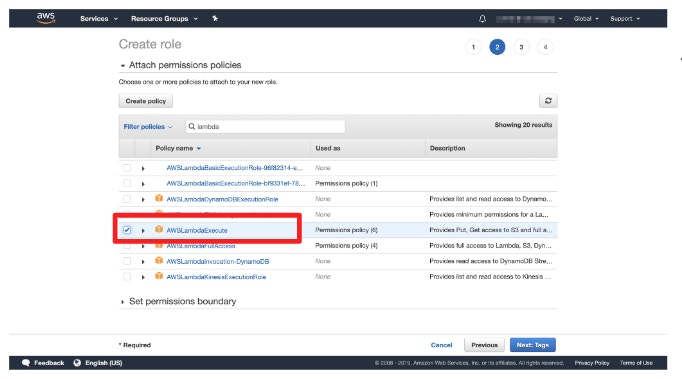
Task: Expand the AWSLambdaDynamoDBExecutionRole row arrow
Action: click(143, 200)
